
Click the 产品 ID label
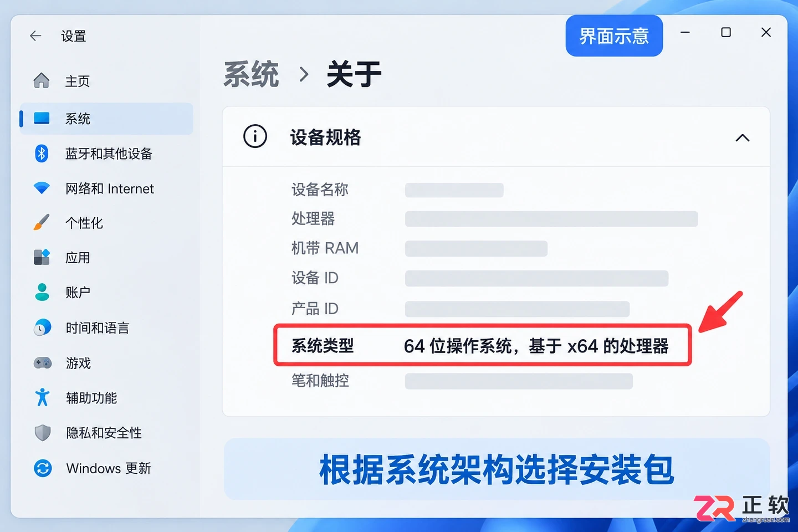[x=315, y=308]
